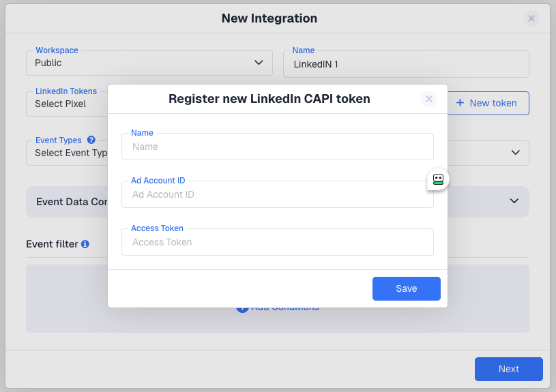Click the robot icon beside Ad Account ID
The image size is (556, 392).
pyautogui.click(x=438, y=179)
